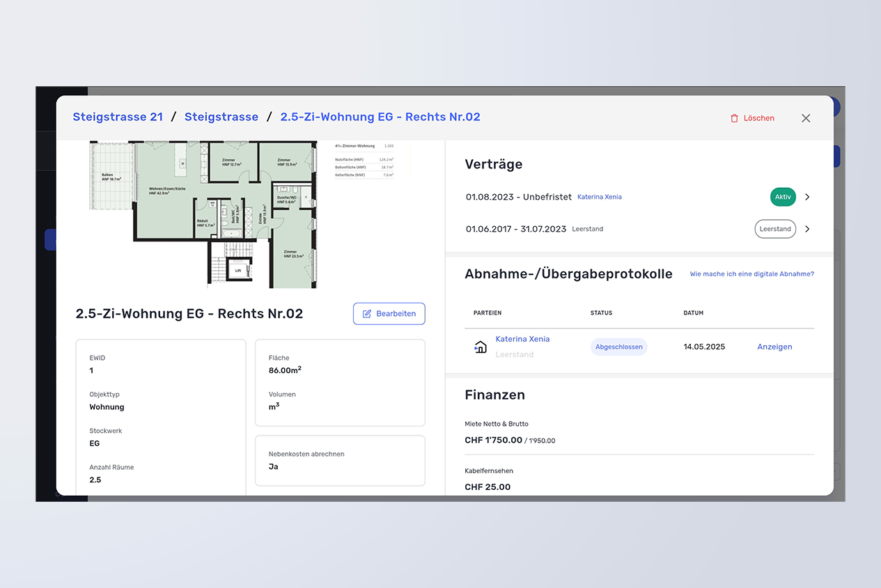881x588 pixels.
Task: Close the apartment detail dialog
Action: coord(806,118)
